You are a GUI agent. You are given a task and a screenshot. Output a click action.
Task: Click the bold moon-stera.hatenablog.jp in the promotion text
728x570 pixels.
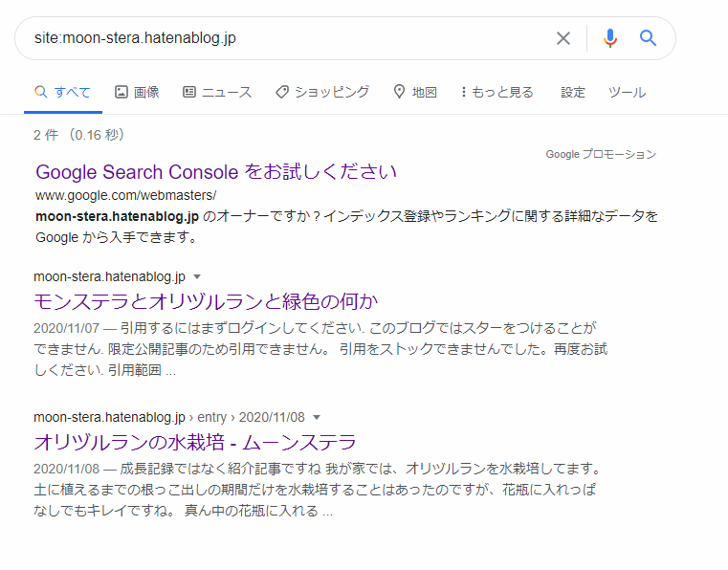(117, 216)
